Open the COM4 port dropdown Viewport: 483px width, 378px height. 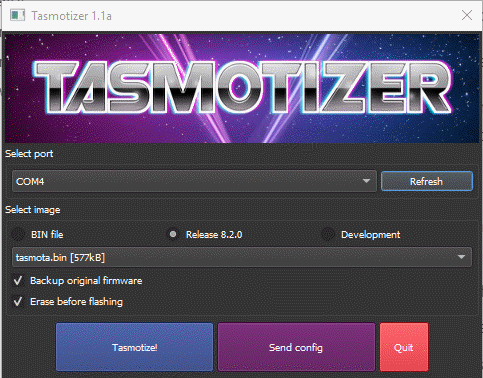(194, 181)
